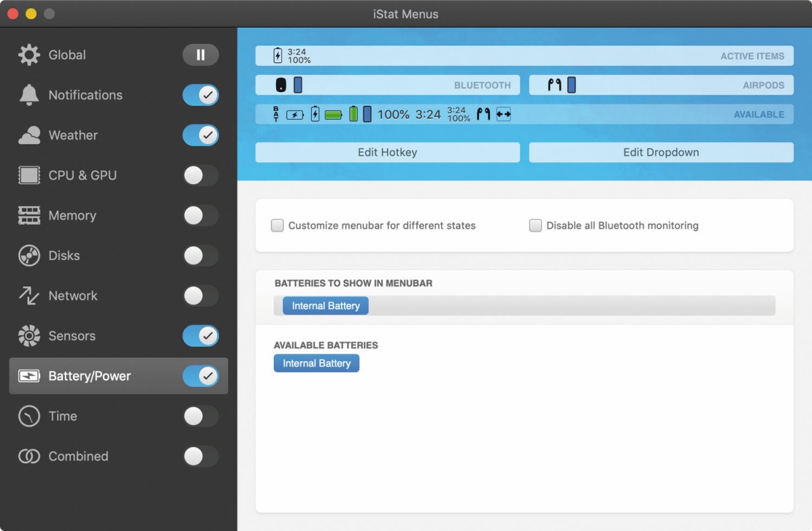Select the Sensors fan icon

coord(29,336)
